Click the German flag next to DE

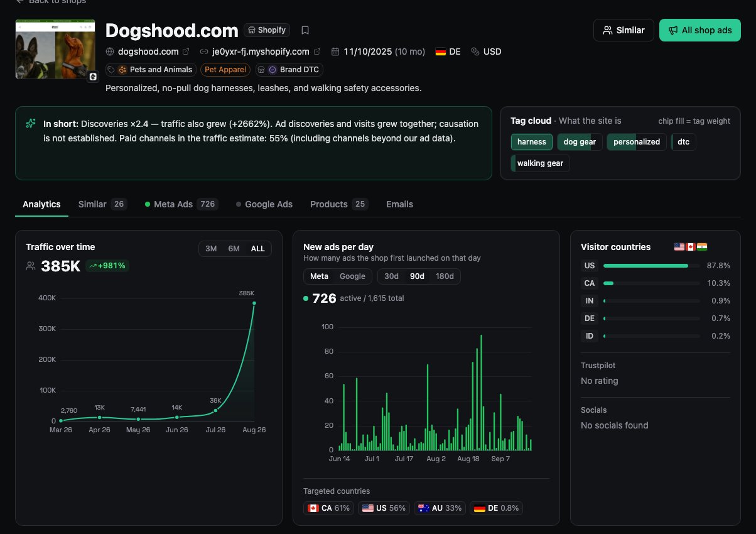click(441, 52)
